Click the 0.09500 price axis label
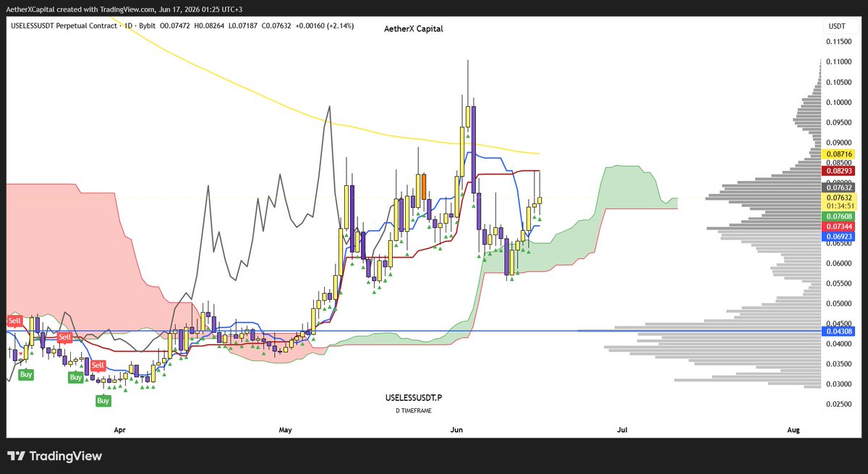The image size is (868, 474). (x=840, y=123)
